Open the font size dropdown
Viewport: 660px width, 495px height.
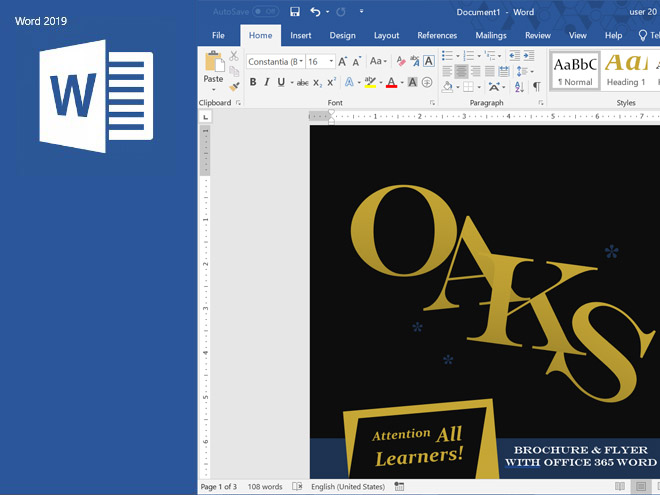pyautogui.click(x=329, y=62)
